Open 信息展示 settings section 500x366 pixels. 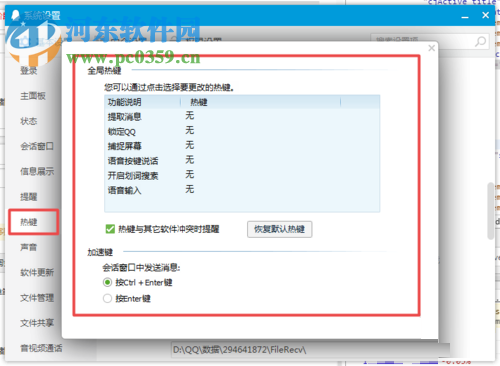tap(37, 172)
